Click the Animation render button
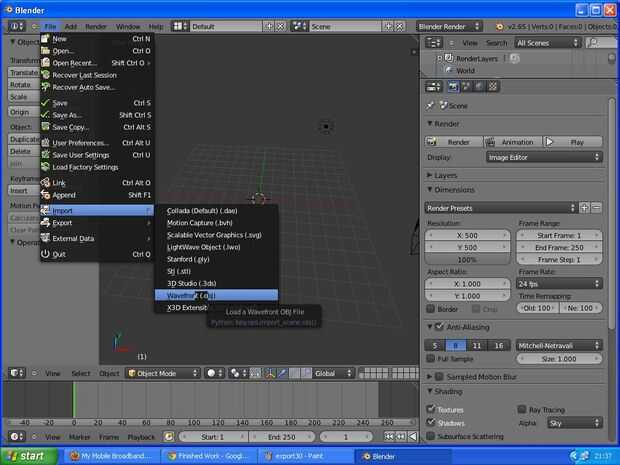Screen dimensions: 620x465 click(512, 142)
